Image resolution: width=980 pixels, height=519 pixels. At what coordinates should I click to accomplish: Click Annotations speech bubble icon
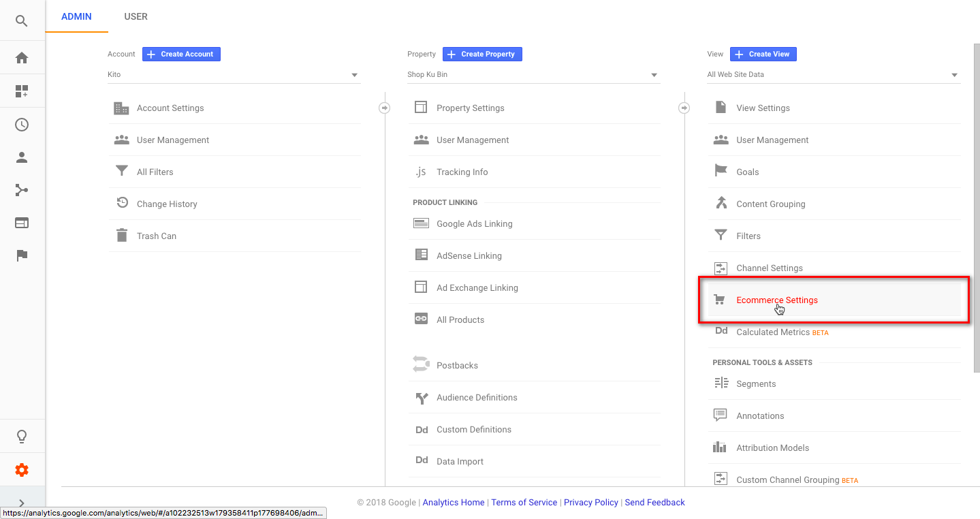[721, 415]
